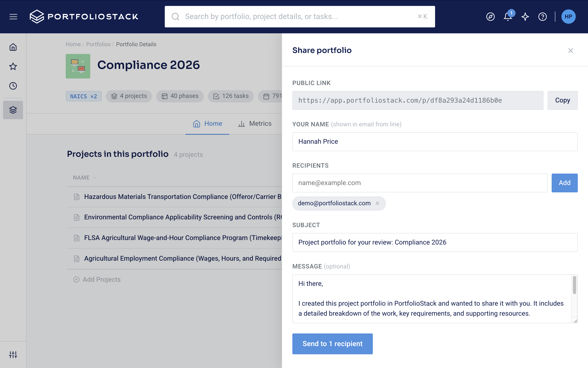Click the PortfolioStack logo
This screenshot has height=368, width=588.
(x=84, y=17)
